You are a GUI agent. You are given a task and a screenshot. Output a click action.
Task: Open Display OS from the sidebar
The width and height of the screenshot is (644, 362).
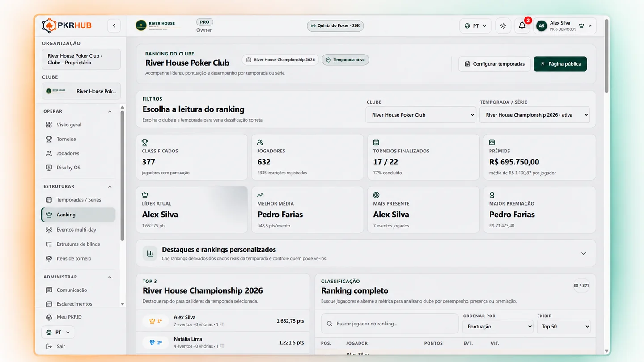68,168
